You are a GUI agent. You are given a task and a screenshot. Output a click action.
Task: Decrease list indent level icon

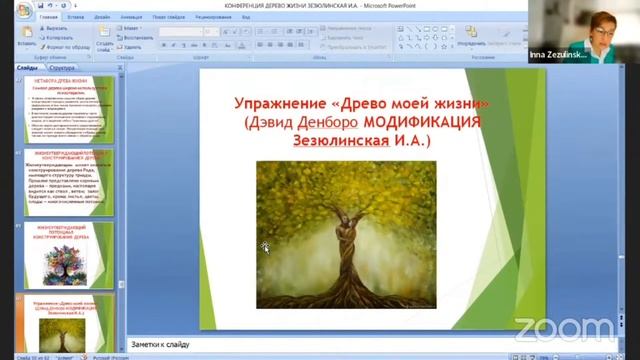click(289, 32)
